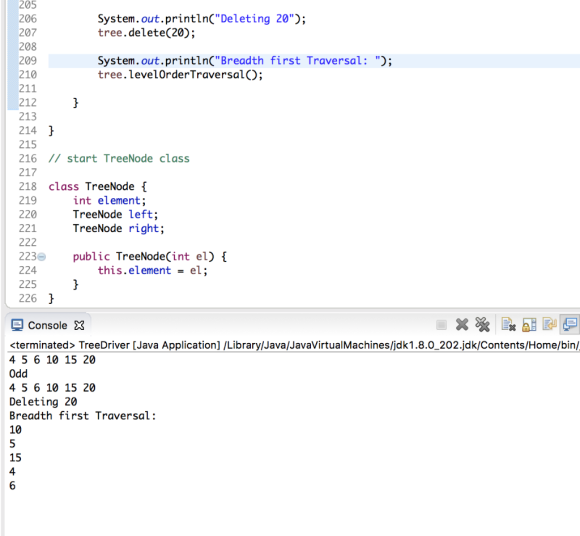Click line number 209 in the gutter
The image size is (580, 536).
(x=28, y=60)
